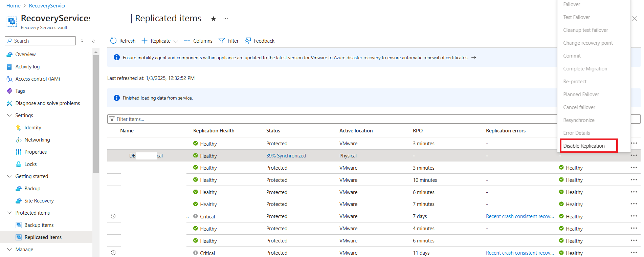644x257 pixels.
Task: Click Cancel failover menu entry
Action: tap(579, 107)
